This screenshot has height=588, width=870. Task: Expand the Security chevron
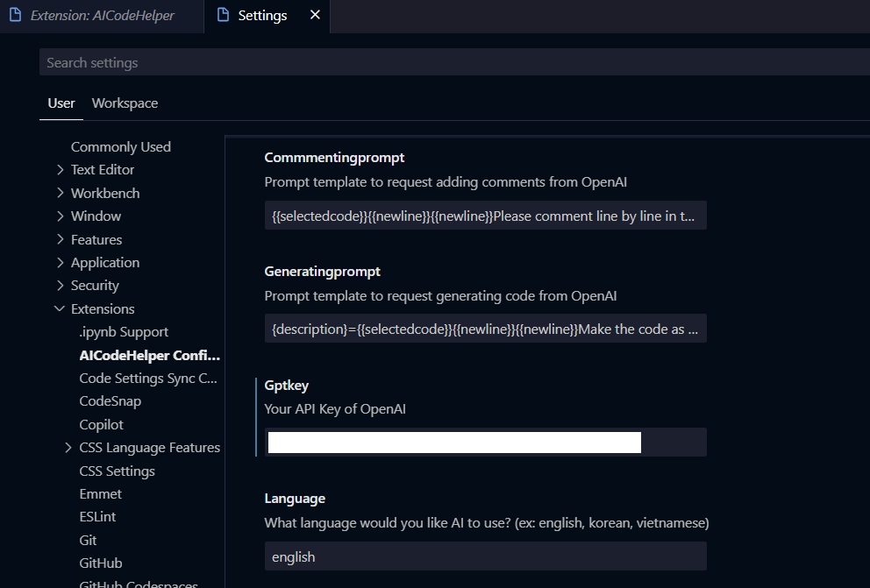[60, 286]
